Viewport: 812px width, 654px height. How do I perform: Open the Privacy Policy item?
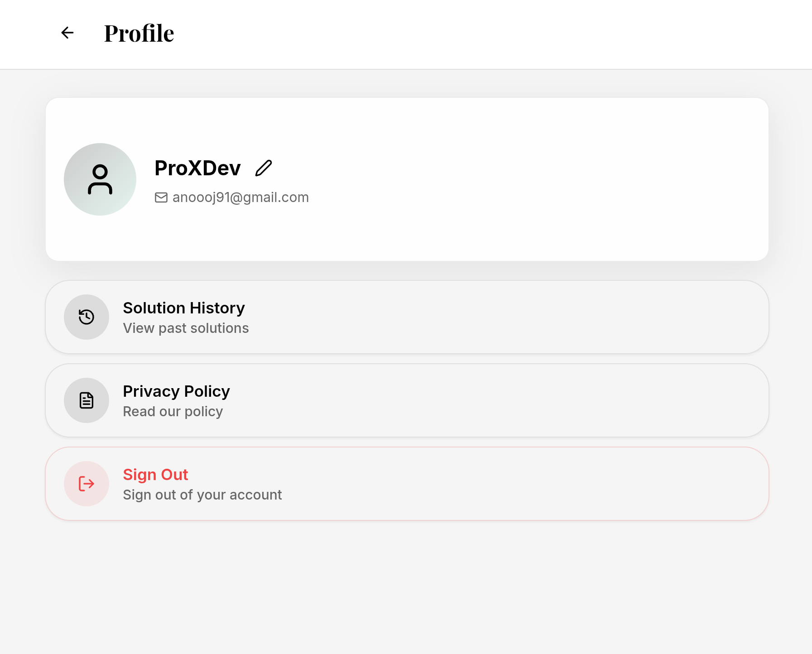click(x=407, y=400)
